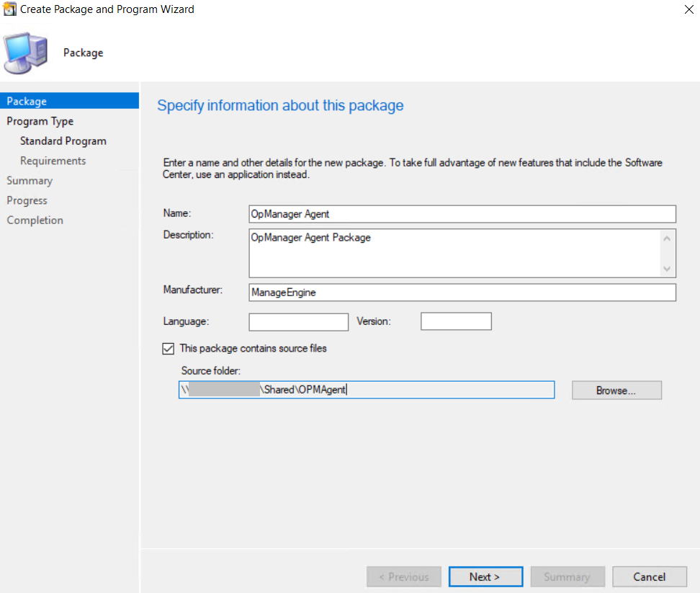The height and width of the screenshot is (593, 700).
Task: Click the wizard icon in the title bar
Action: pos(10,9)
